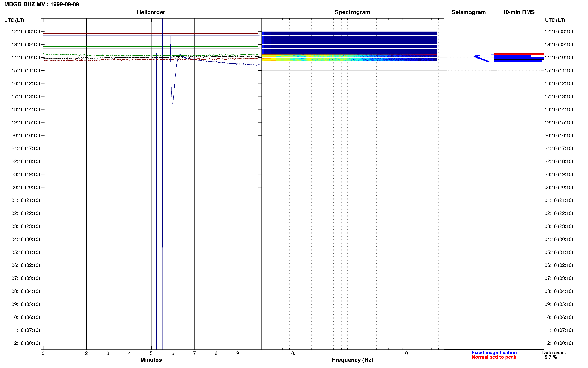Click the Data avail. label
Image resolution: width=588 pixels, height=368 pixels.
click(554, 352)
